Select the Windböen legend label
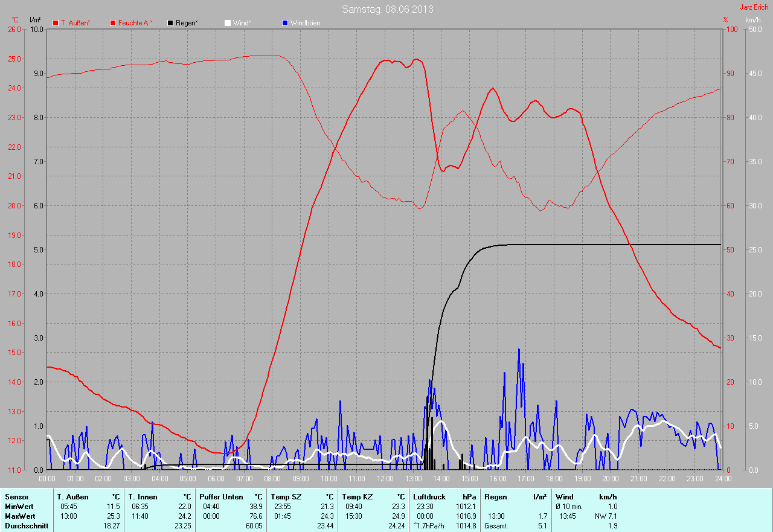 (x=306, y=23)
